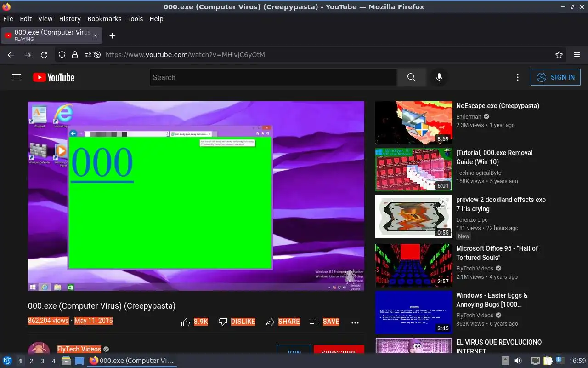588x368 pixels.
Task: Open the Help menu
Action: (156, 19)
